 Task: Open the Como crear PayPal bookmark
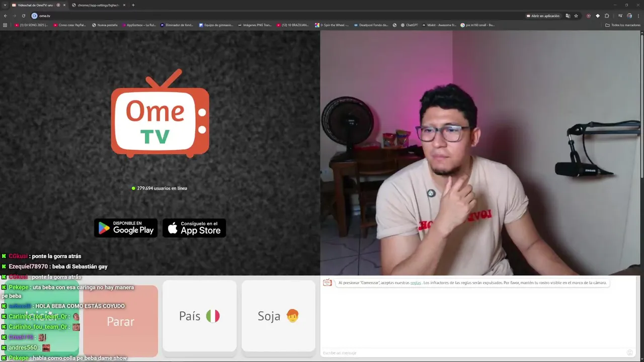[69, 25]
